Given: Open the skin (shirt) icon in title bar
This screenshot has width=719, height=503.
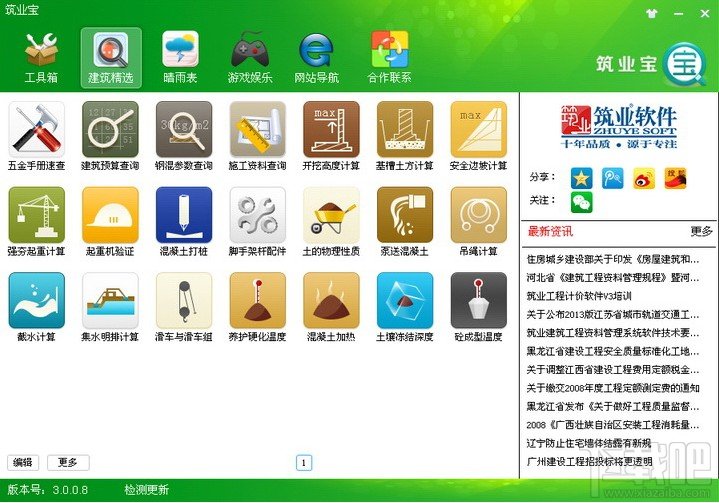Looking at the screenshot, I should (x=652, y=13).
